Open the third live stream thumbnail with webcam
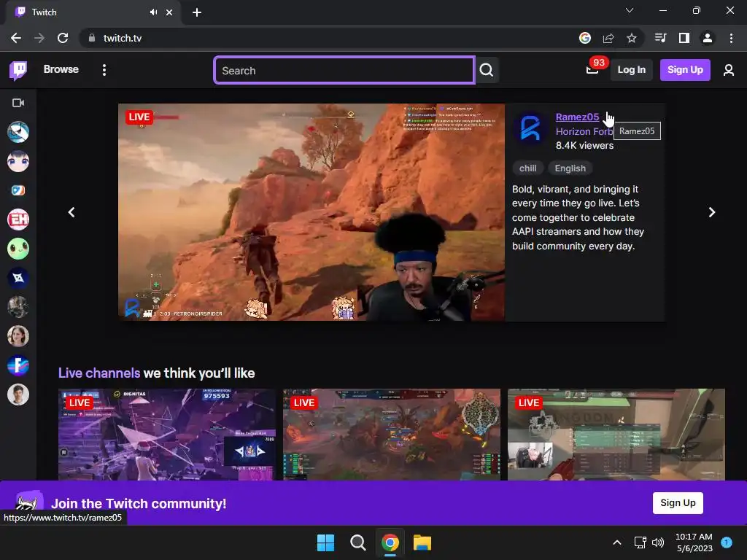This screenshot has height=560, width=747. click(x=616, y=435)
